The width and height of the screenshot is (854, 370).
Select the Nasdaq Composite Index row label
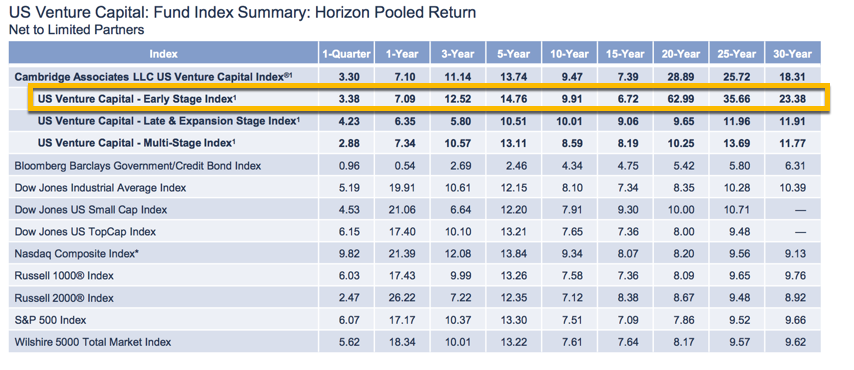77,254
